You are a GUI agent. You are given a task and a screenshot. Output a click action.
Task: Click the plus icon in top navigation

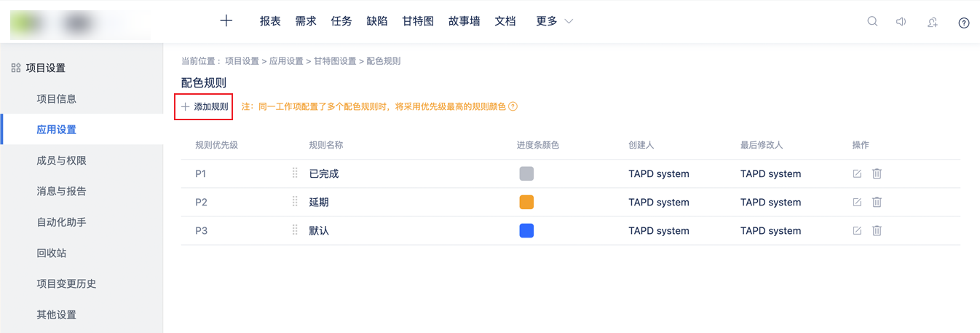[226, 21]
